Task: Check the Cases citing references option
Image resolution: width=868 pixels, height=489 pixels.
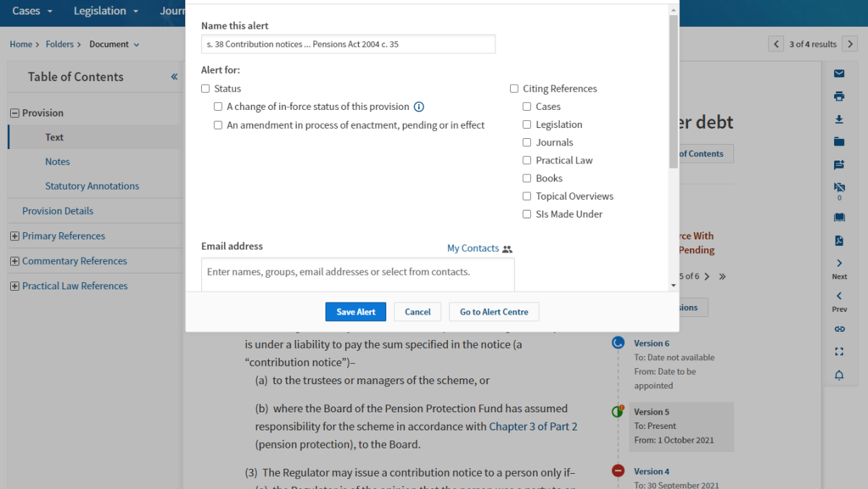Action: (x=527, y=106)
